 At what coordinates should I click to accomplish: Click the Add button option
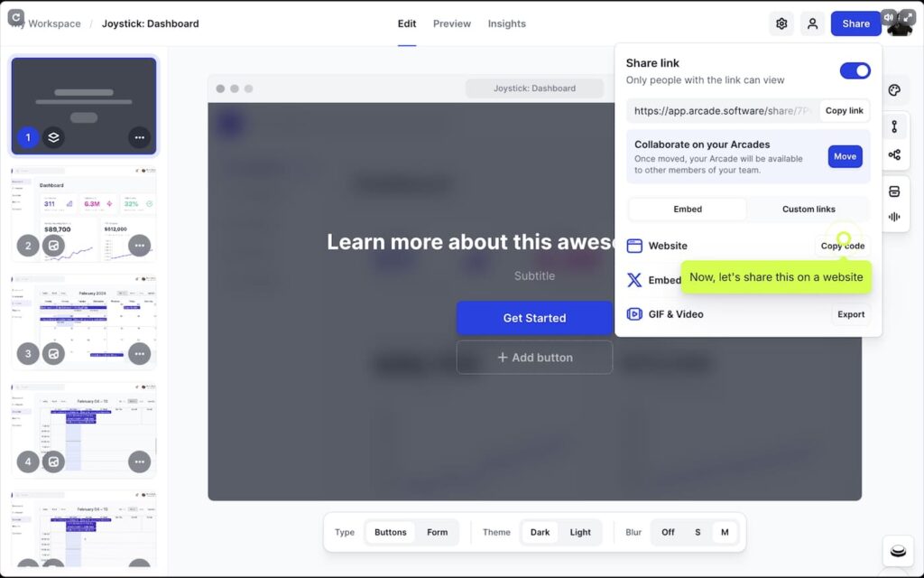point(534,358)
